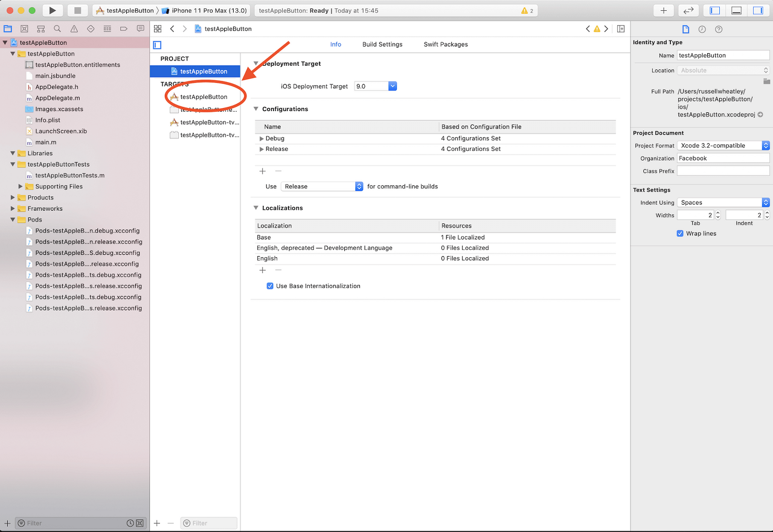Open the Test navigator diamond icon

click(x=91, y=28)
